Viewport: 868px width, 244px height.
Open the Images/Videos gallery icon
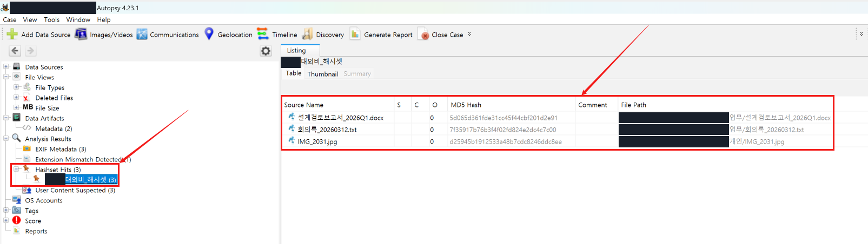(81, 34)
